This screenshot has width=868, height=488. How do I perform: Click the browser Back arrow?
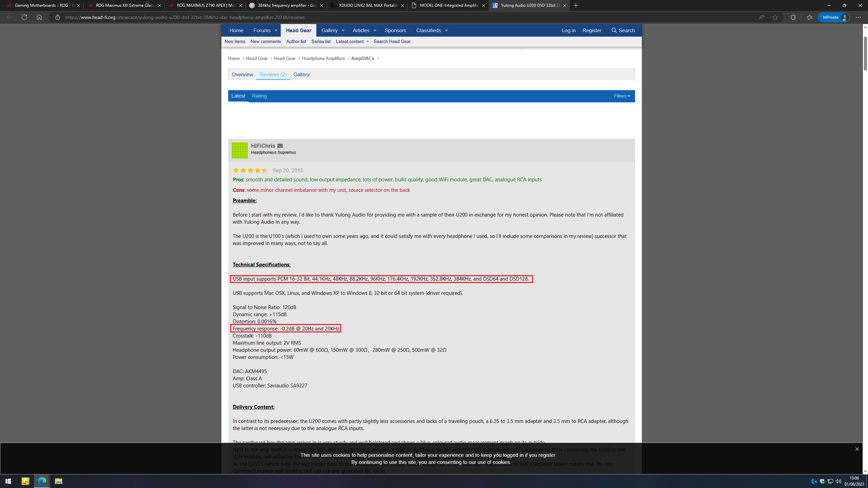9,17
